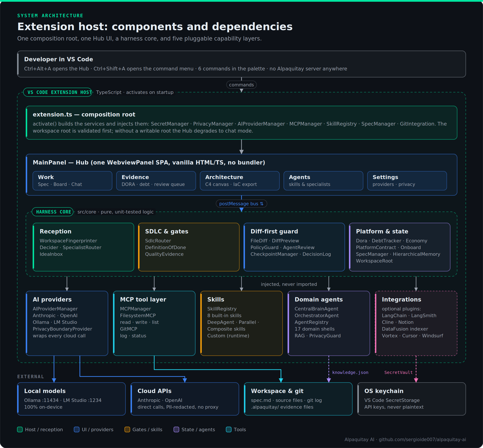The image size is (483, 448).
Task: Click the 'SecretVault' edge label
Action: tap(398, 372)
